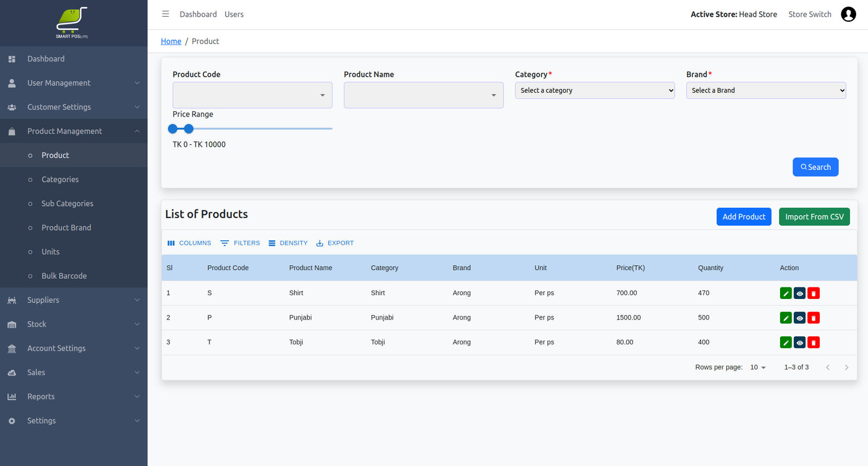Screen dimensions: 868x466
Task: Open Bulk Barcode in the sidebar
Action: (x=74, y=276)
